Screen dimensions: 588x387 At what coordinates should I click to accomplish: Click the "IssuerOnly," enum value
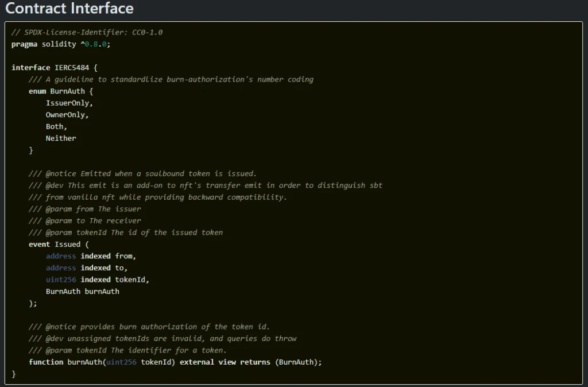click(x=69, y=103)
